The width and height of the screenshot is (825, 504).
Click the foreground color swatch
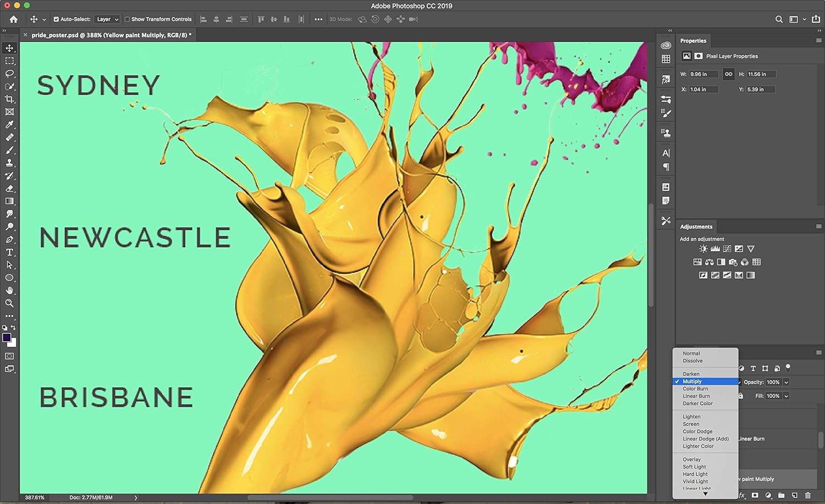click(7, 337)
